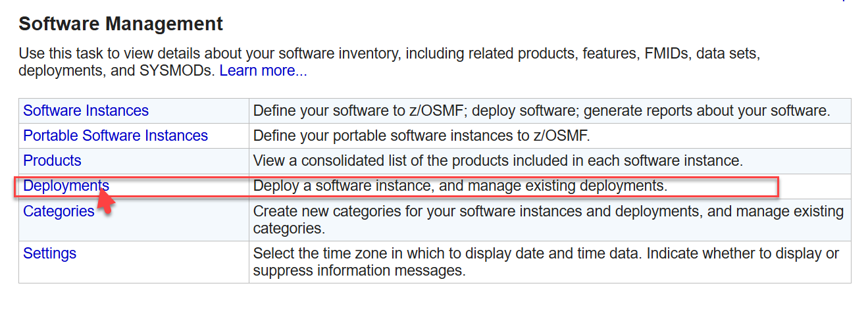868x319 pixels.
Task: Open the Categories link
Action: pyautogui.click(x=59, y=211)
